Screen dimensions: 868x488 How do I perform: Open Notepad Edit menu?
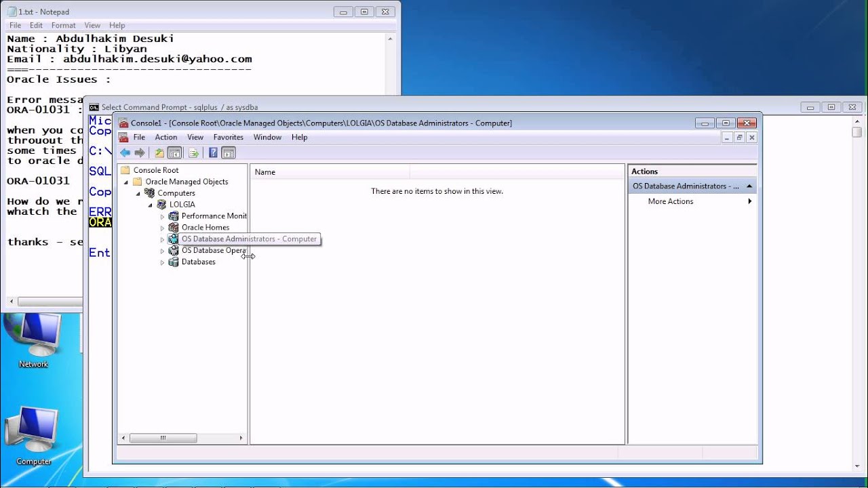pos(36,25)
